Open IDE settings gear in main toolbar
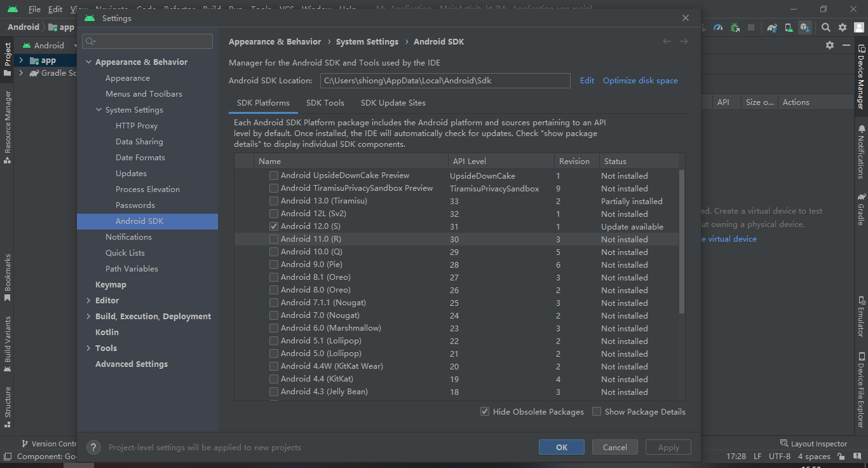Viewport: 868px width, 468px height. 843,27
